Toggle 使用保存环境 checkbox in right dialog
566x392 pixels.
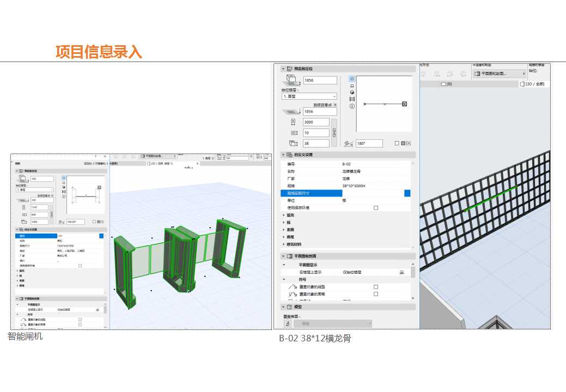click(376, 208)
